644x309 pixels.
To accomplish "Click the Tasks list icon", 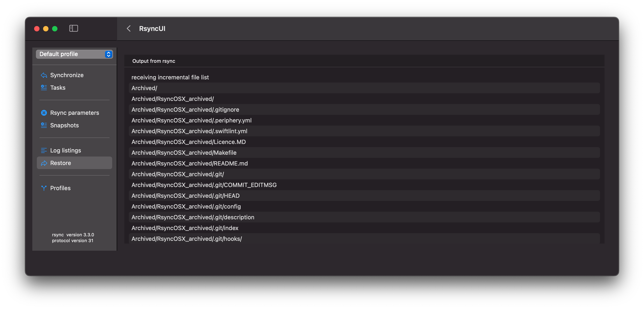I will point(44,88).
